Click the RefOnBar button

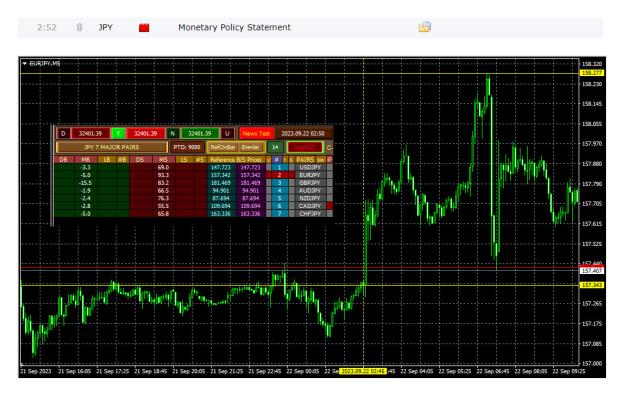pyautogui.click(x=223, y=147)
